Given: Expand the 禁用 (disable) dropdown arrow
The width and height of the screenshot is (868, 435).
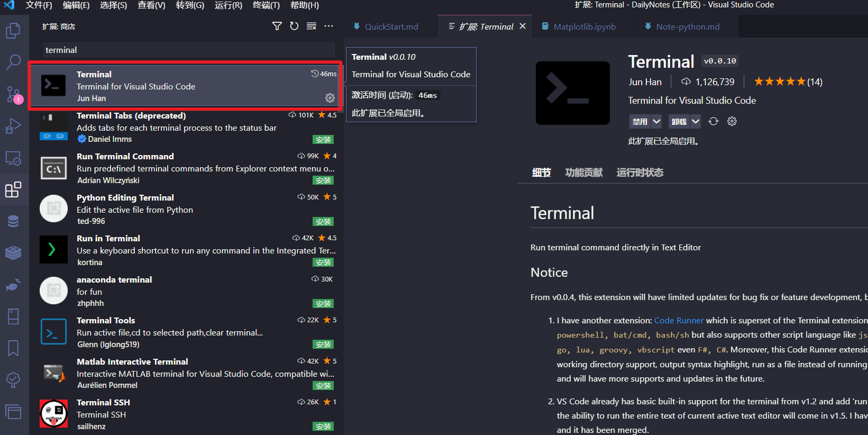Looking at the screenshot, I should pos(656,121).
